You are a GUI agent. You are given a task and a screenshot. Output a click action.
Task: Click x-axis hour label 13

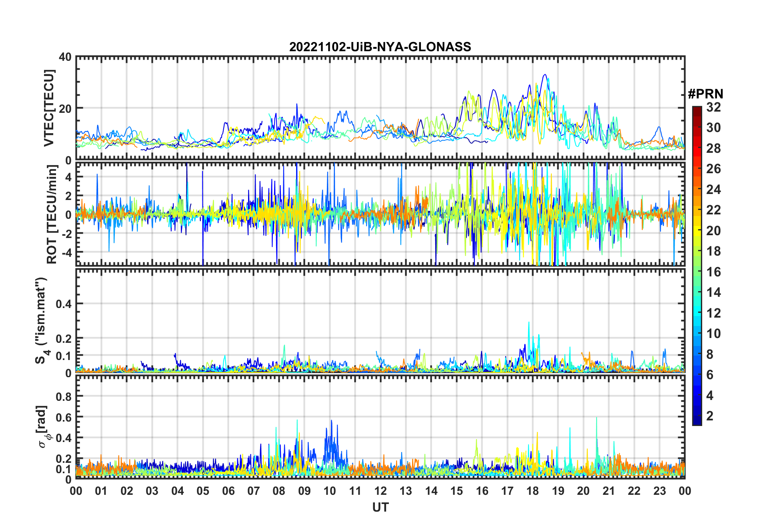click(406, 491)
